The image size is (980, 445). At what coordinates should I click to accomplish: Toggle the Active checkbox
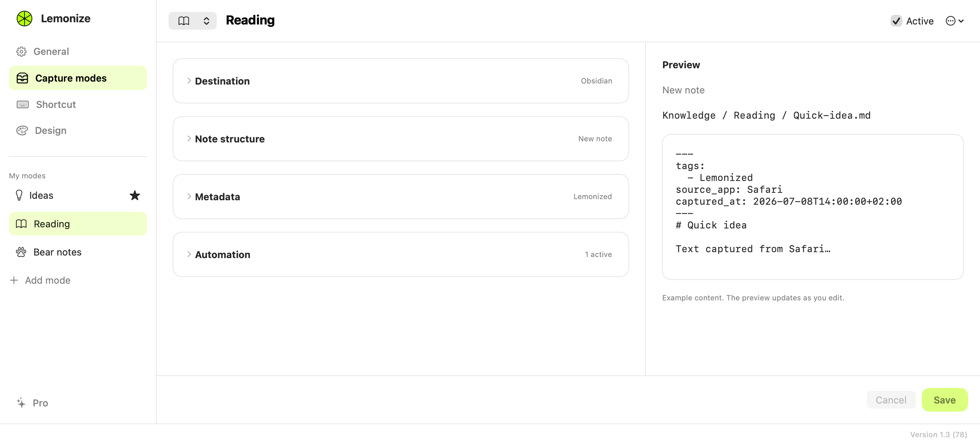coord(896,21)
